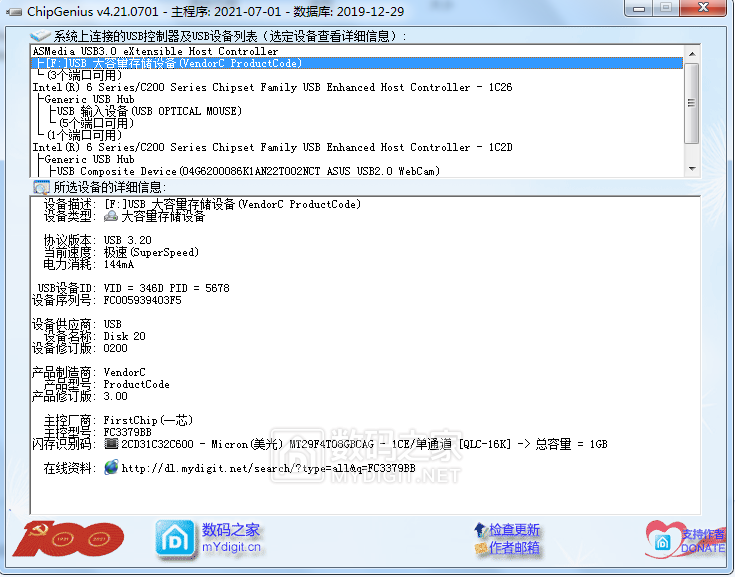
Task: Select the ASMedia USB3.0 eXtensible Host Controller
Action: coord(155,51)
